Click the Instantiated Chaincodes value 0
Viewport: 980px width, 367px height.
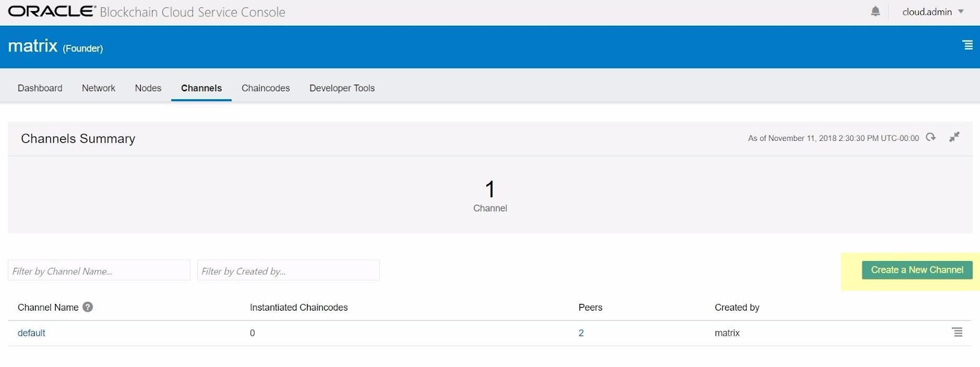tap(252, 333)
